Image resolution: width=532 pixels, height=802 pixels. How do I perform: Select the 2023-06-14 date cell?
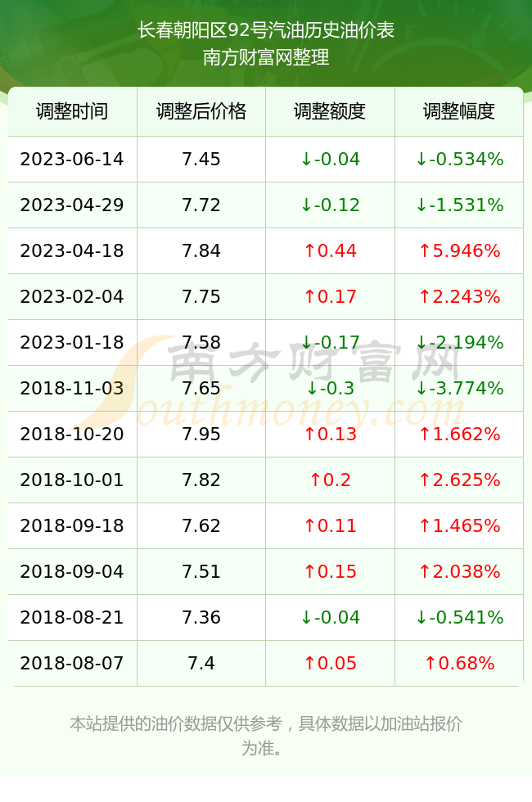(x=72, y=159)
